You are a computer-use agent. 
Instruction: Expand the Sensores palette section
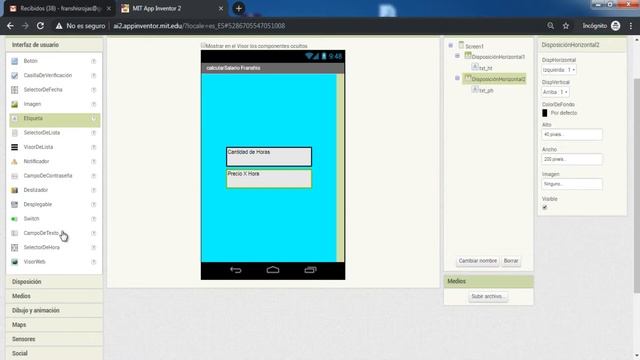[x=54, y=339]
